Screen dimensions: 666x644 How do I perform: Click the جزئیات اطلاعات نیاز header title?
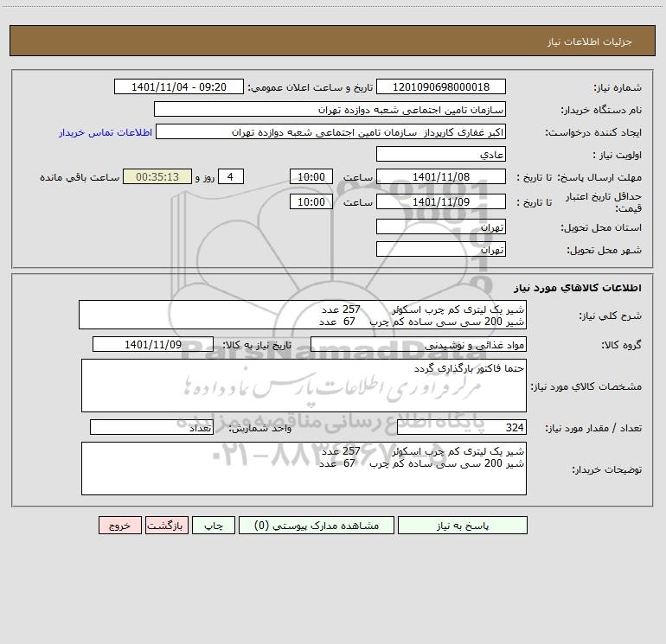[x=590, y=41]
